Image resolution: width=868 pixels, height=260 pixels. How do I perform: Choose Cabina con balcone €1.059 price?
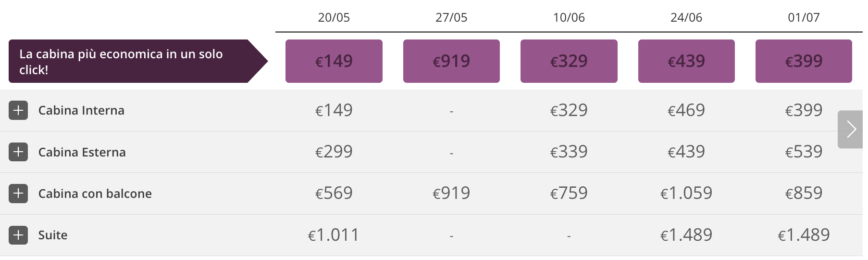[x=686, y=193]
